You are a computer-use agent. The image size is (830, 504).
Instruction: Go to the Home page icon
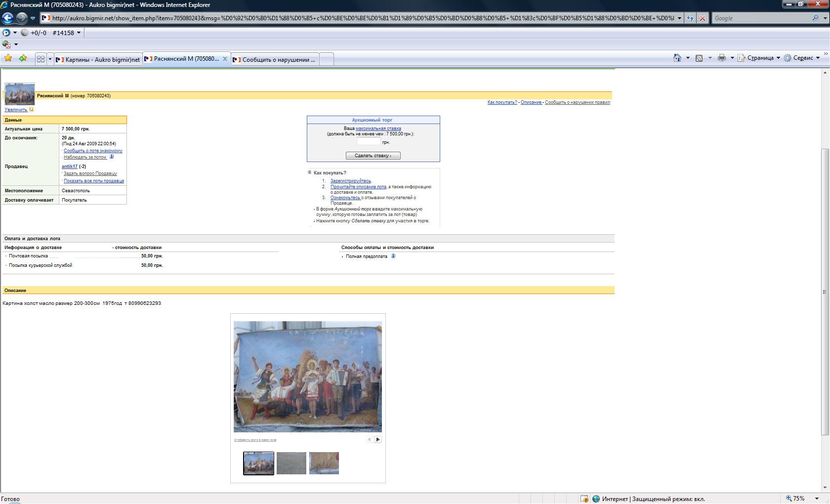(677, 58)
